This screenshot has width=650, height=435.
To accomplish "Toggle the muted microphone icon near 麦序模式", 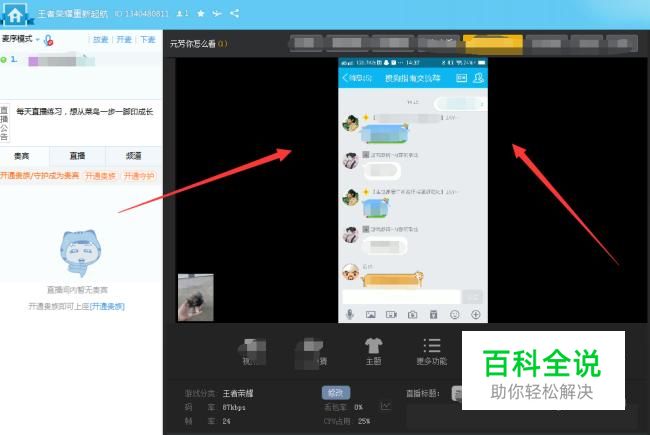I will [x=49, y=40].
